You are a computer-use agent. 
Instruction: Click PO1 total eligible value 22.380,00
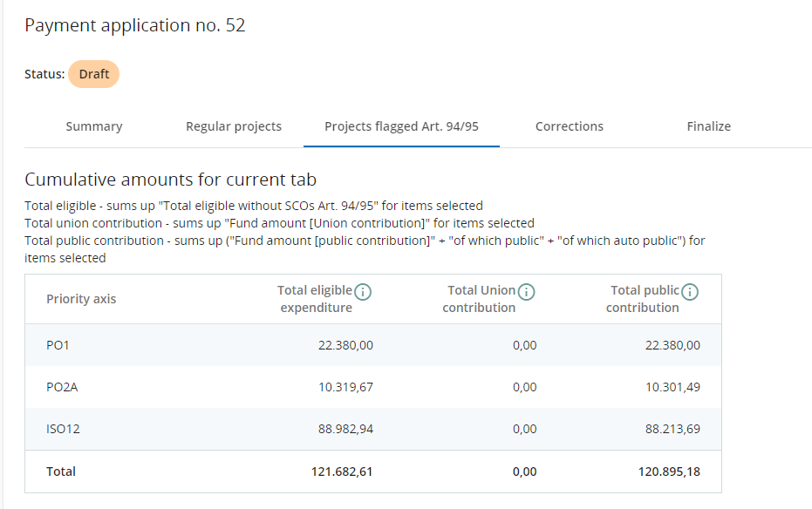click(345, 345)
